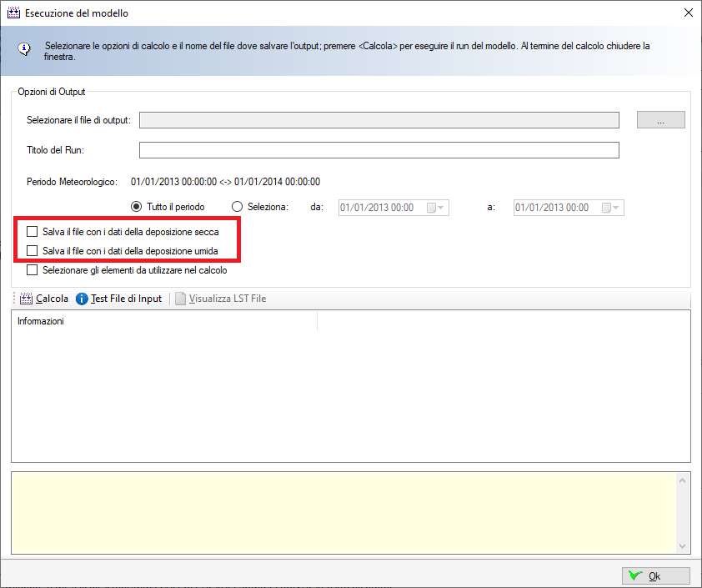Click the window title bar app icon
702x588 pixels.
[x=13, y=13]
